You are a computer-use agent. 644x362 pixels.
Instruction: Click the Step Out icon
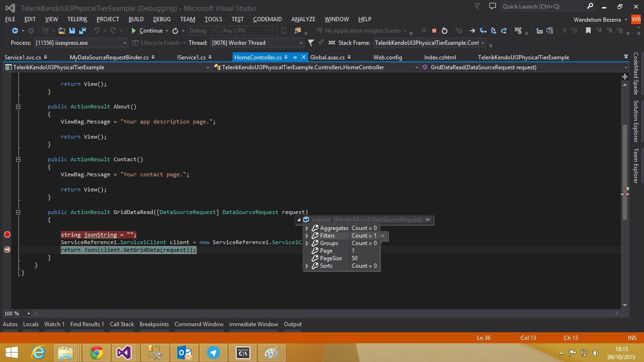tap(504, 31)
